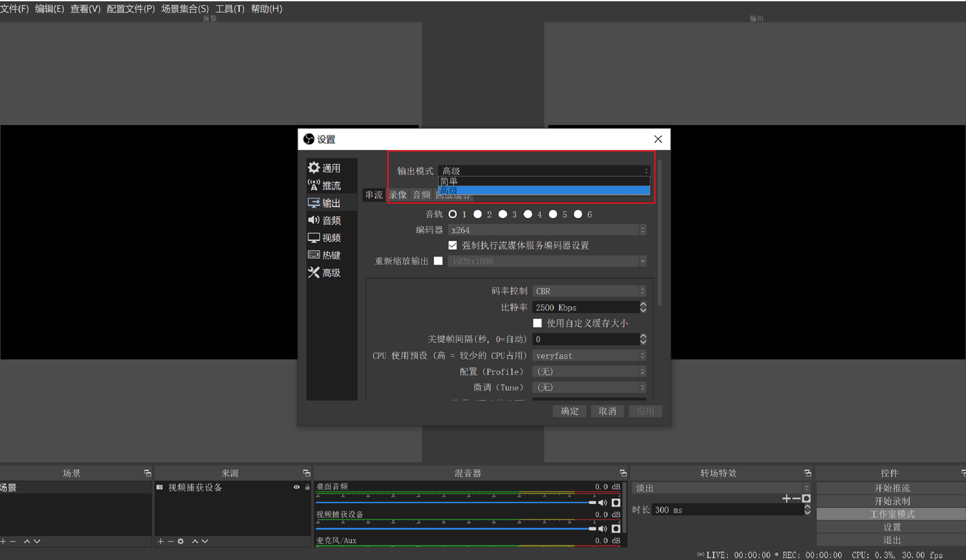The image size is (966, 560).
Task: Open the 热键 (Hotkeys) keyboard icon
Action: tap(314, 255)
